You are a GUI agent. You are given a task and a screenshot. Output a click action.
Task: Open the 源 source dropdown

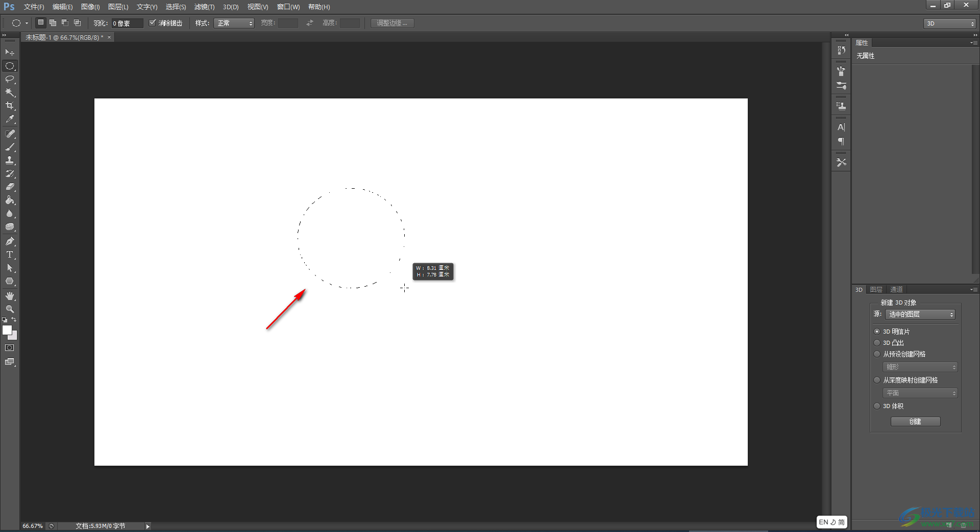(920, 314)
